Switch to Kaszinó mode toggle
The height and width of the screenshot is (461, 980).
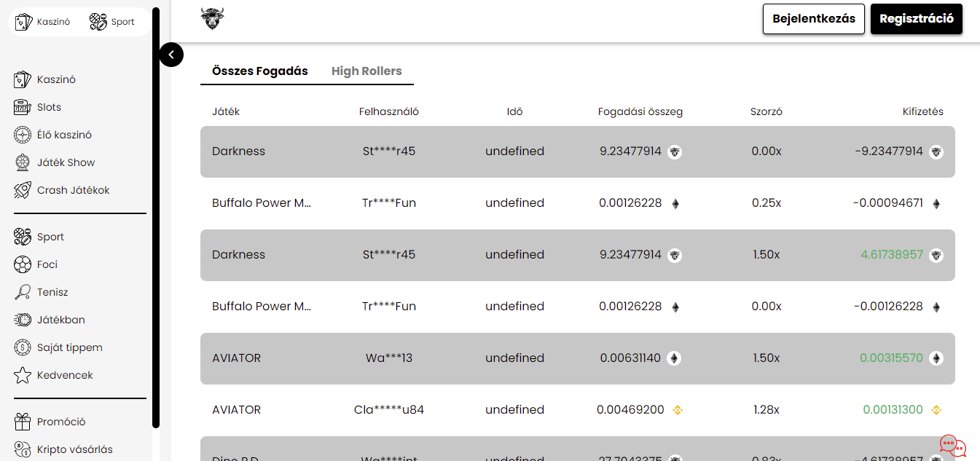[43, 22]
